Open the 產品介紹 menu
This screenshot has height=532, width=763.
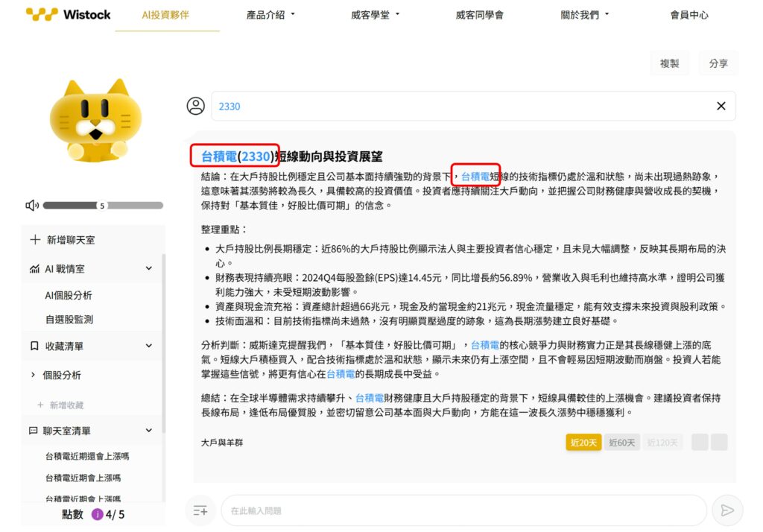(267, 14)
